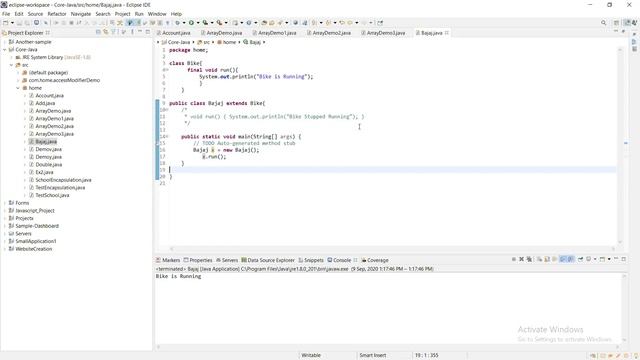This screenshot has width=640, height=360.
Task: Open the Display Selected Console dropdown arrow
Action: [595, 259]
